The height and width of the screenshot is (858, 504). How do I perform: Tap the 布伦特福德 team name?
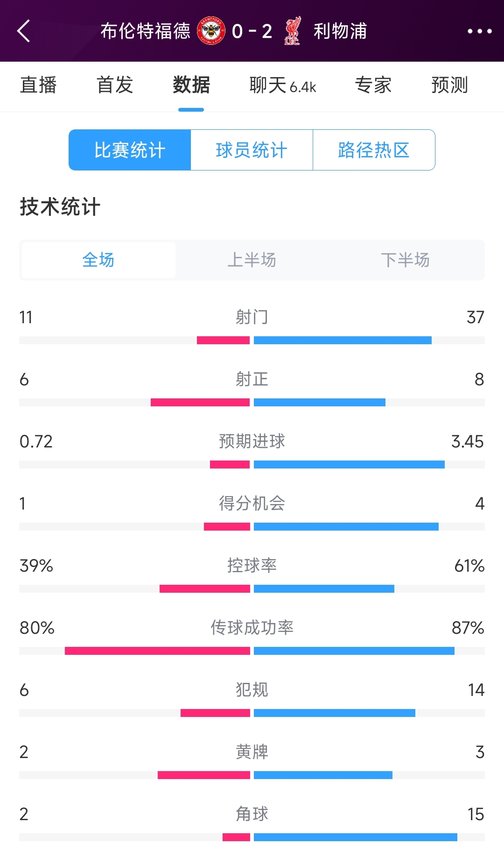coord(146,31)
